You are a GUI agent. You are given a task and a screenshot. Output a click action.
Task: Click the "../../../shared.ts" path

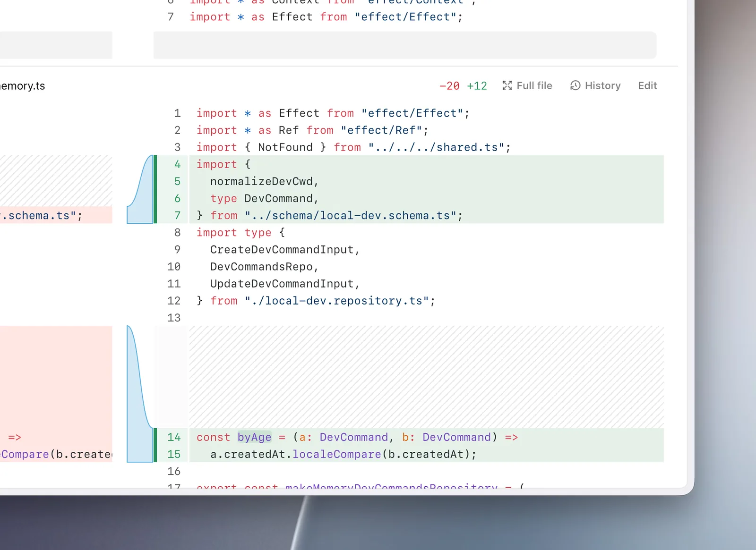[437, 147]
